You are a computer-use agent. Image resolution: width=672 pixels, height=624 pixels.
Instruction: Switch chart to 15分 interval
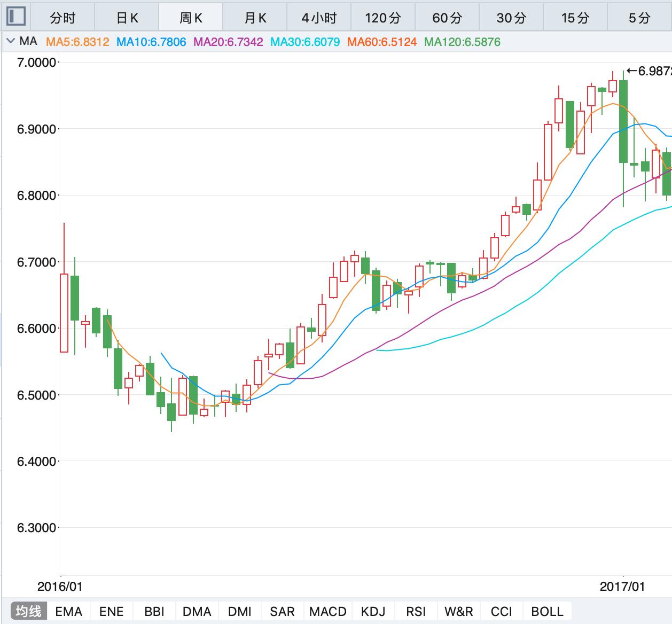click(575, 18)
